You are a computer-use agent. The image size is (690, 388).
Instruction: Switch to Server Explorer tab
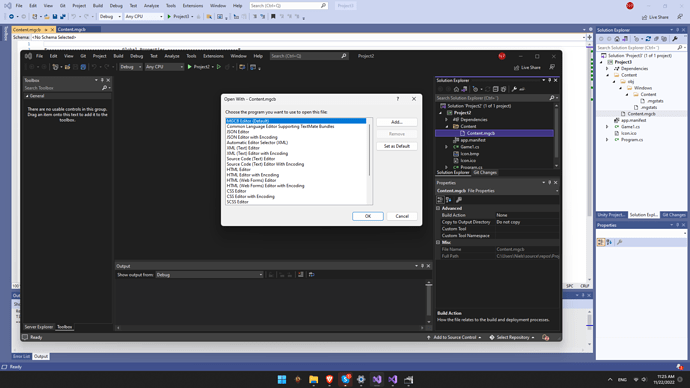click(38, 327)
